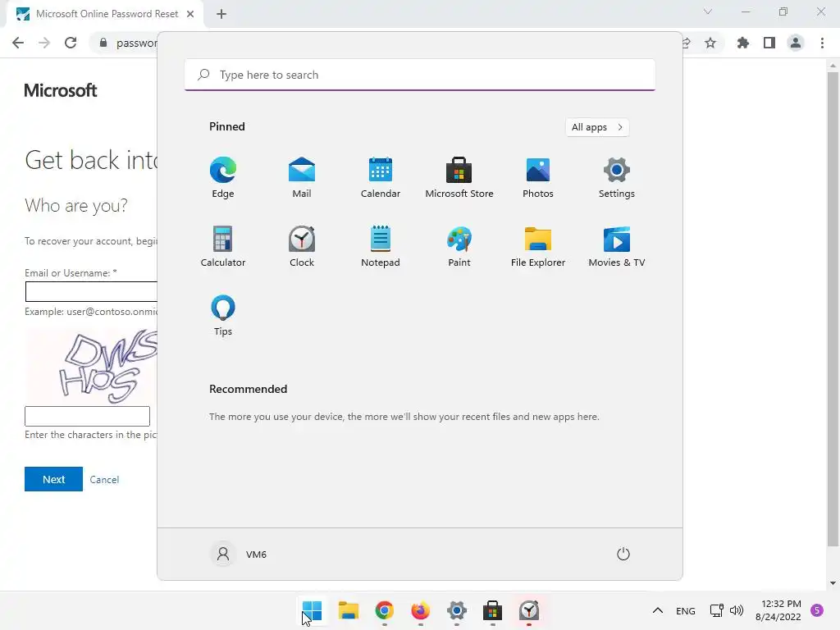This screenshot has height=630, width=840.
Task: Focus the Email or Username field
Action: click(91, 291)
